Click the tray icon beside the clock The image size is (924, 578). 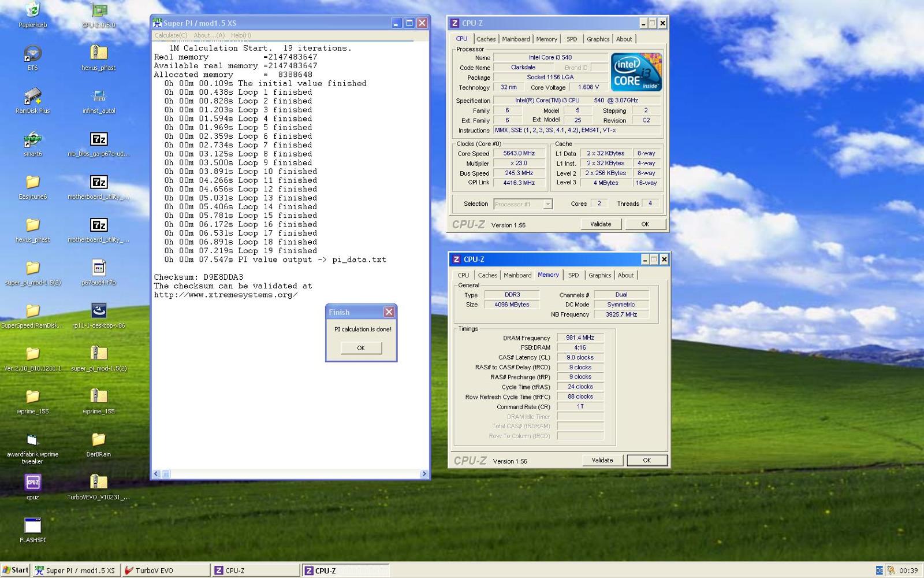coord(891,570)
